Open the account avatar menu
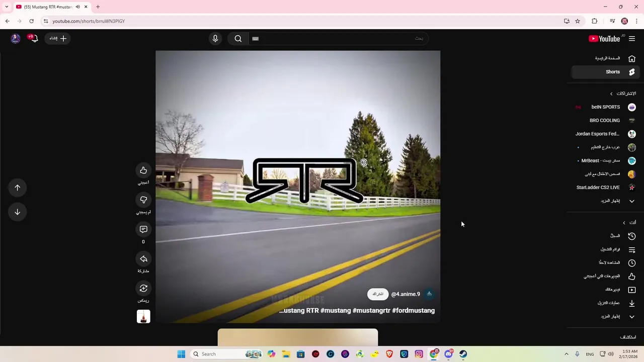 click(x=16, y=39)
